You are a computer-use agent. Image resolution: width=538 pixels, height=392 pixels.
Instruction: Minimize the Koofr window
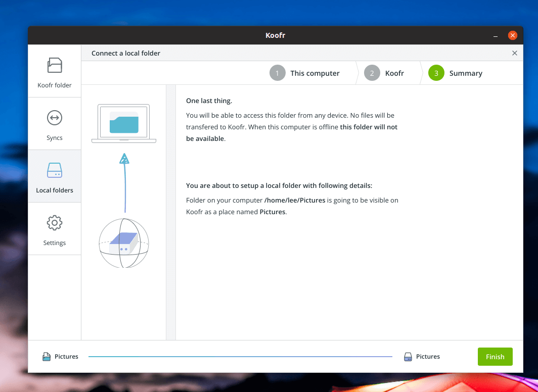pos(496,36)
